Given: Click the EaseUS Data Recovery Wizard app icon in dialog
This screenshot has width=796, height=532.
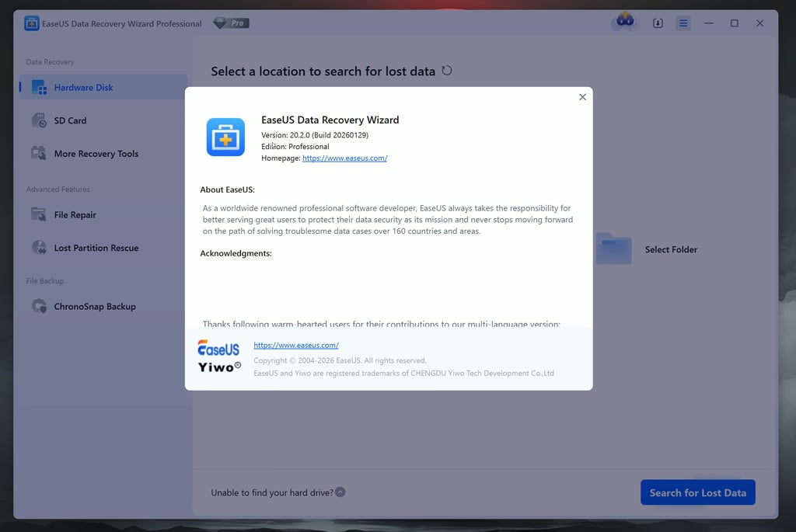Looking at the screenshot, I should click(225, 137).
